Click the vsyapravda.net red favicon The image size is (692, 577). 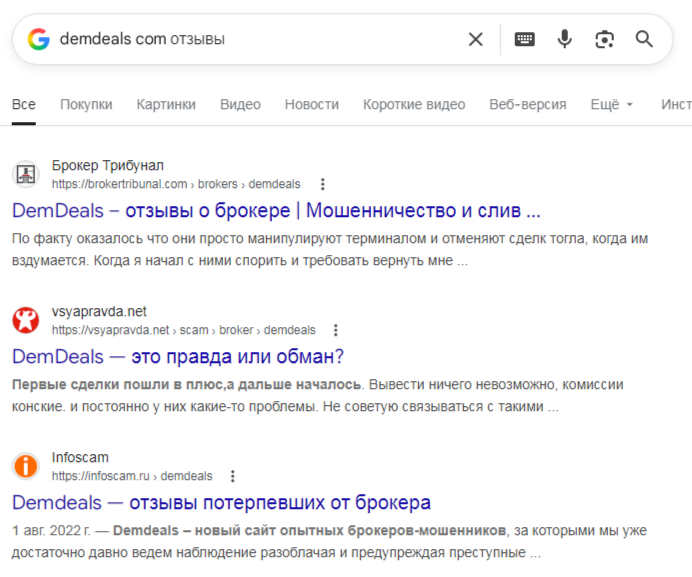tap(26, 321)
